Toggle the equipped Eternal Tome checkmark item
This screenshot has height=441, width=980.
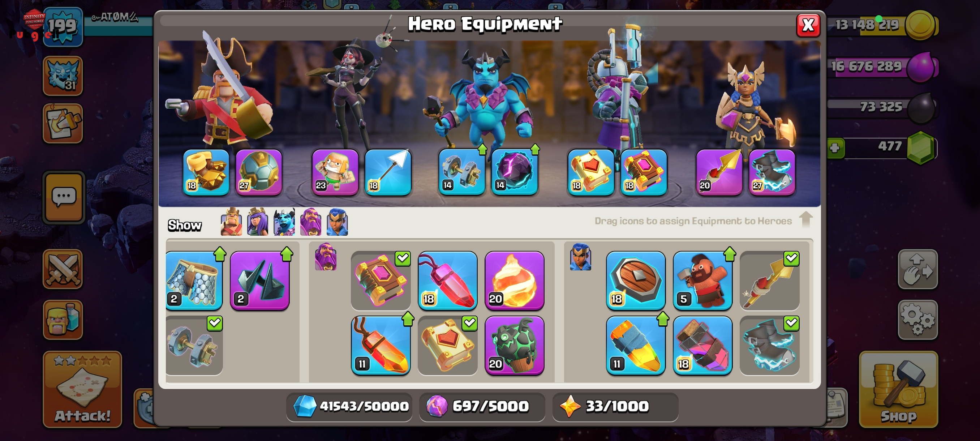coord(381,281)
